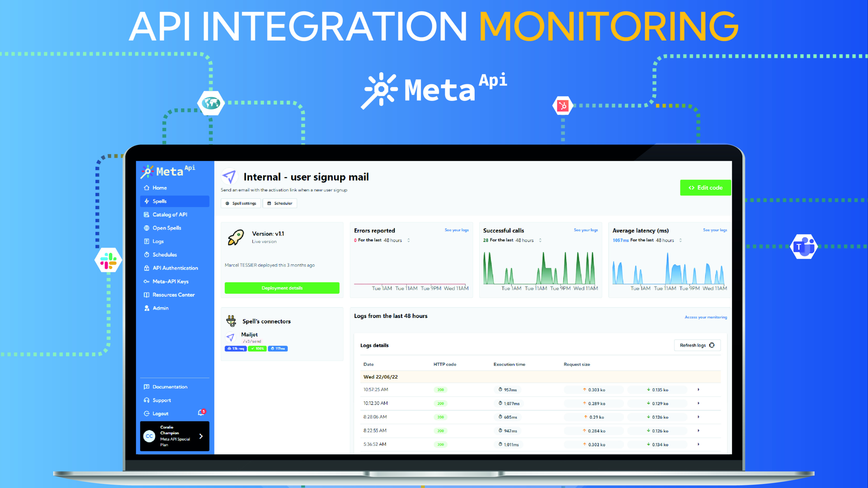The height and width of the screenshot is (488, 868).
Task: Click the world map hexagon icon
Action: (211, 103)
